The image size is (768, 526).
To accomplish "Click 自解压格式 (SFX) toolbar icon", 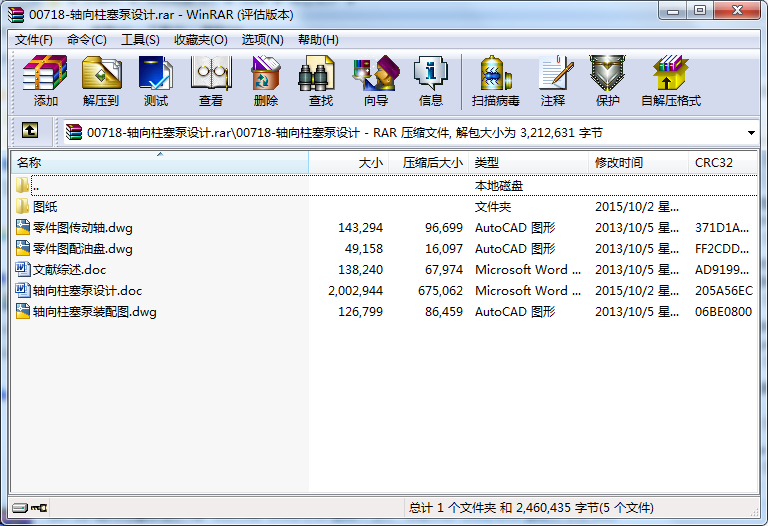I will pos(671,81).
